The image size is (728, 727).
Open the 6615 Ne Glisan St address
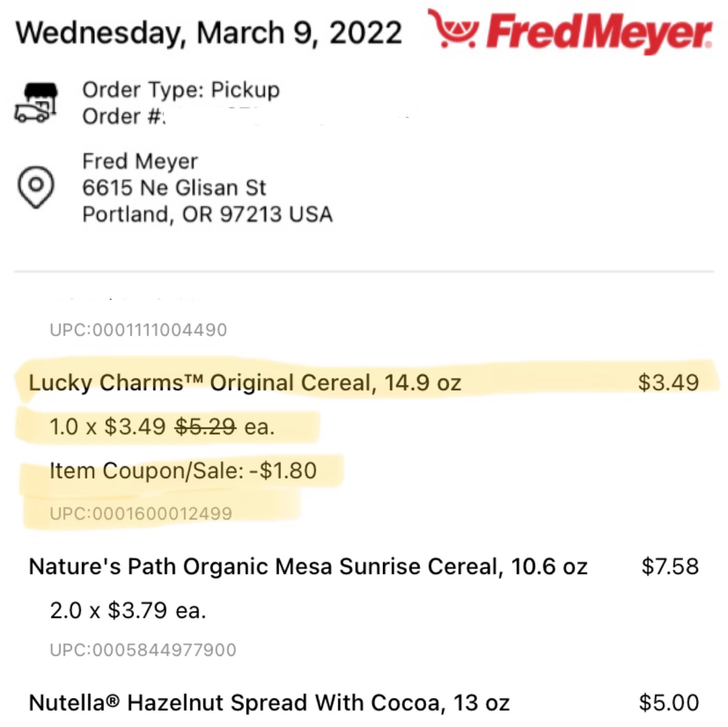[x=174, y=188]
